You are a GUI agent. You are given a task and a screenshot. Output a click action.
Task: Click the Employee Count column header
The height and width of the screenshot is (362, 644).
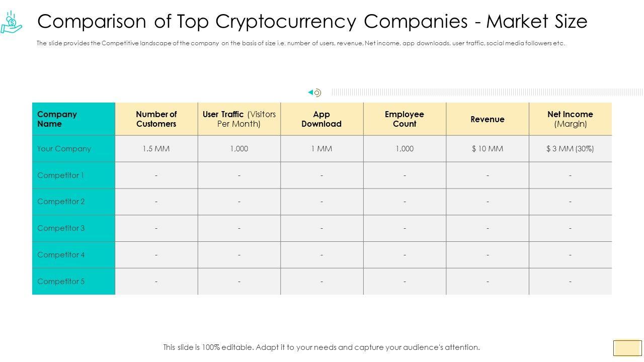click(405, 119)
